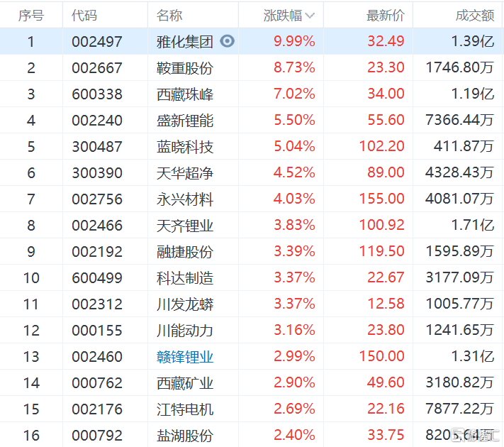The height and width of the screenshot is (447, 504).
Task: Click the 8.73% change value
Action: point(294,67)
